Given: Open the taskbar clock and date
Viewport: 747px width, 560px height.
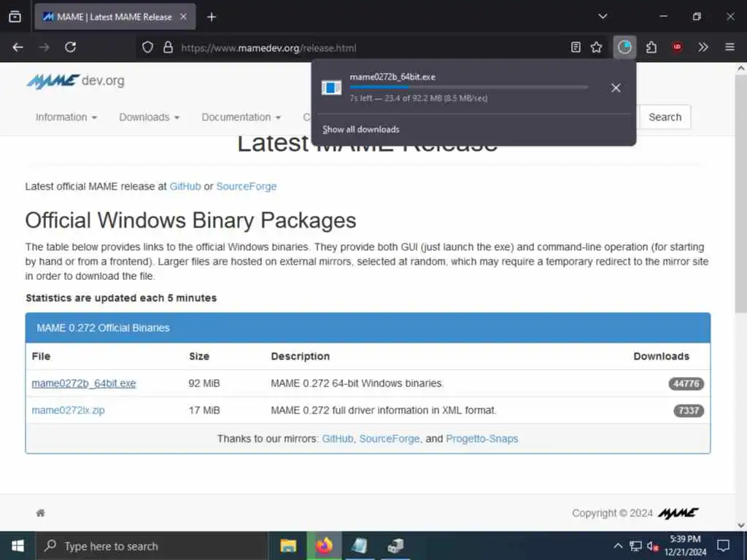Looking at the screenshot, I should [x=685, y=545].
